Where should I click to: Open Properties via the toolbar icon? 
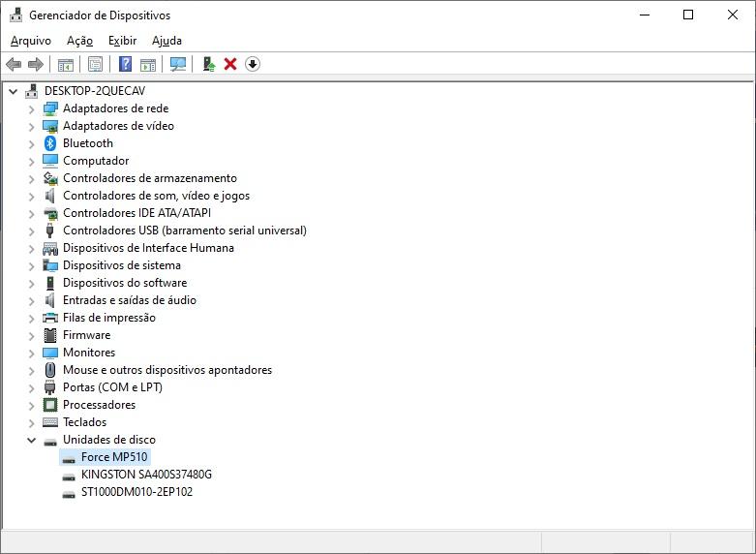[x=96, y=64]
